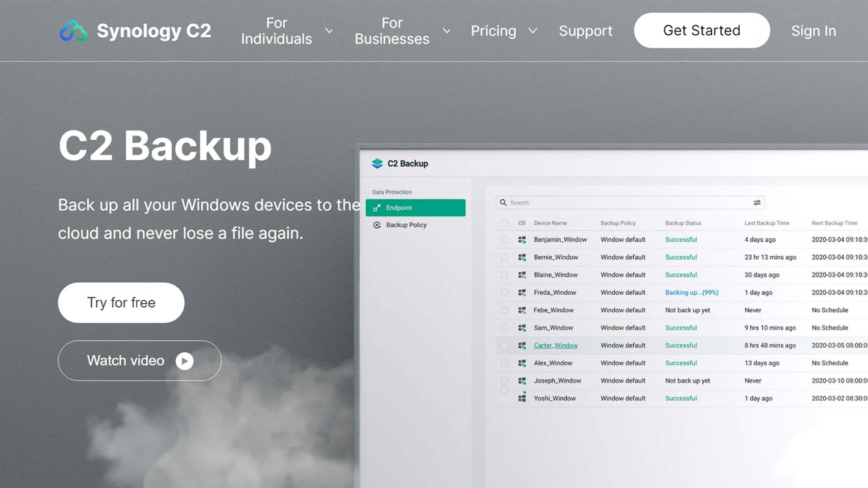Click the Synology C2 brand name
The image size is (868, 488).
click(x=154, y=31)
